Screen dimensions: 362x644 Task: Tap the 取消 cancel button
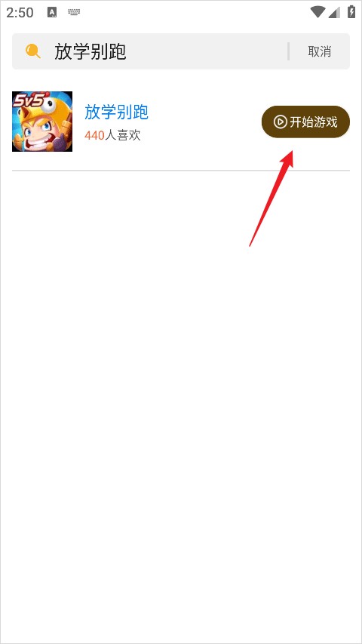[319, 51]
